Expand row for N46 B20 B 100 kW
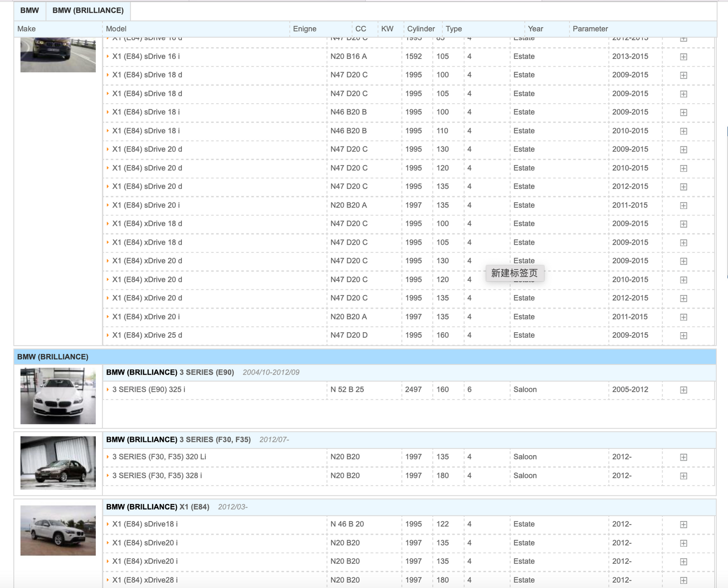Viewport: 728px width, 588px height. click(x=683, y=113)
